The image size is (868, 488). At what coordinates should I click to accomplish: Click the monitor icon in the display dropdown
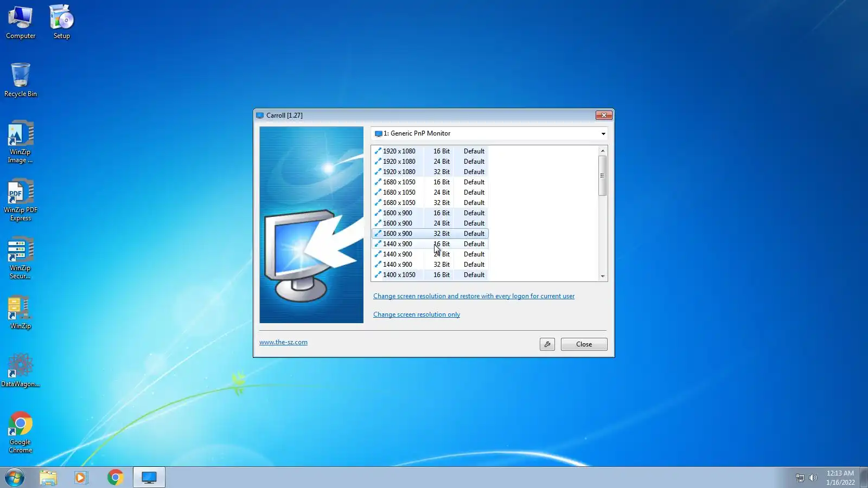point(378,134)
